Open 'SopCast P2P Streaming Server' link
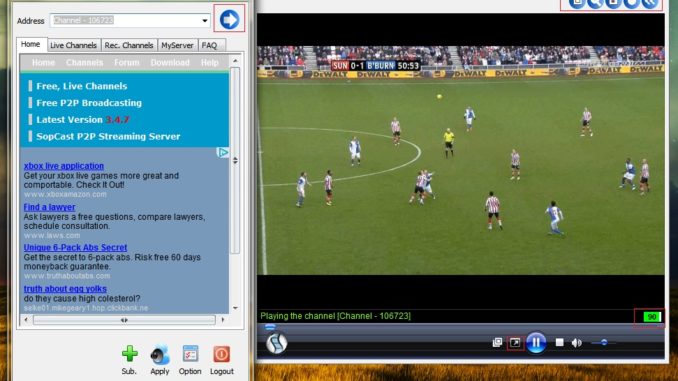The width and height of the screenshot is (678, 381). point(108,137)
